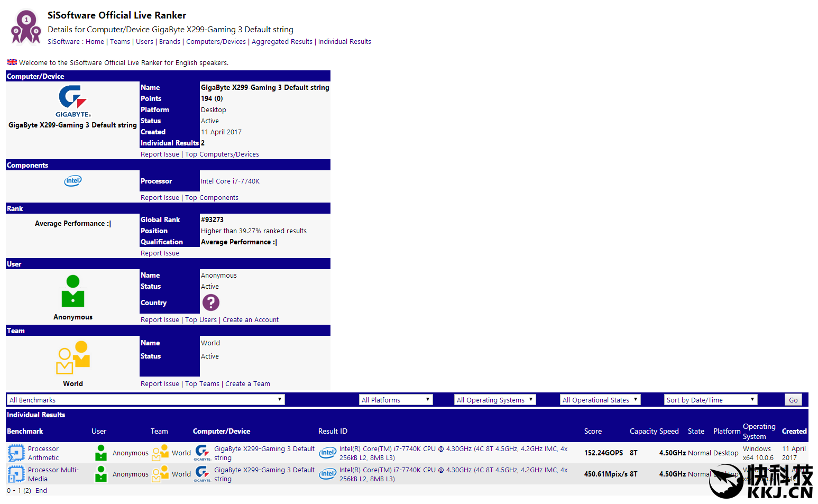Screen dimensions: 818x504
Task: Click the Score column header
Action: click(x=593, y=432)
